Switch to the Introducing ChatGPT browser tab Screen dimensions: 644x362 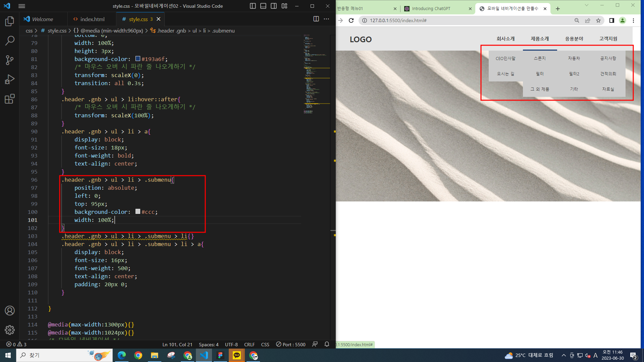click(x=431, y=9)
